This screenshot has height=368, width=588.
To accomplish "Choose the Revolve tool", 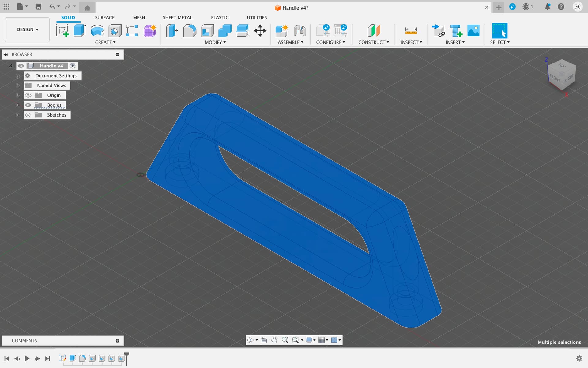I will 97,31.
